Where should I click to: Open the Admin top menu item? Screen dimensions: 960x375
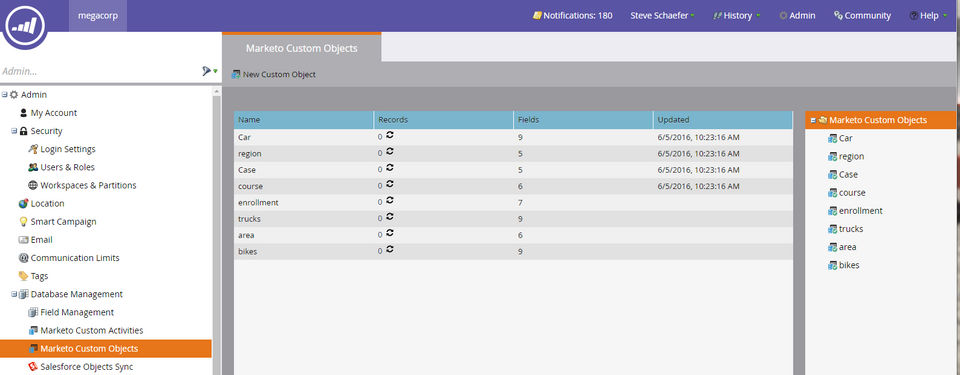click(797, 16)
